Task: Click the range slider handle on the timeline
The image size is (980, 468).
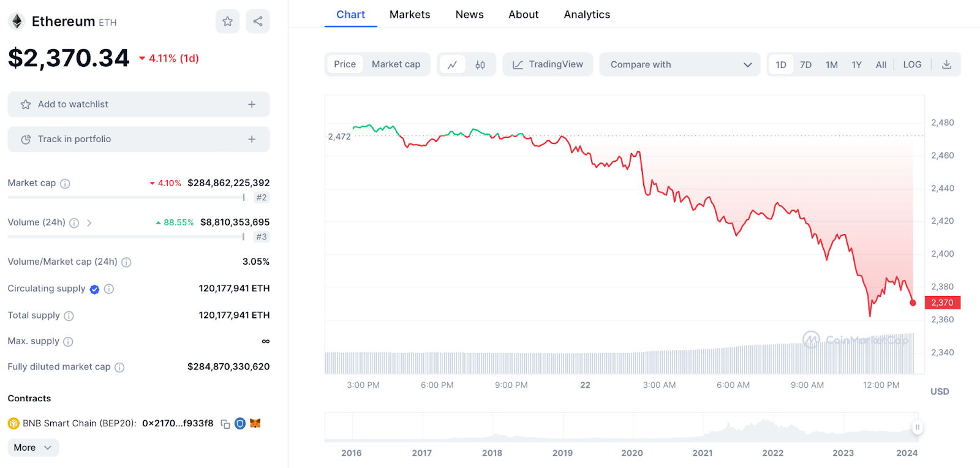Action: coord(917,428)
